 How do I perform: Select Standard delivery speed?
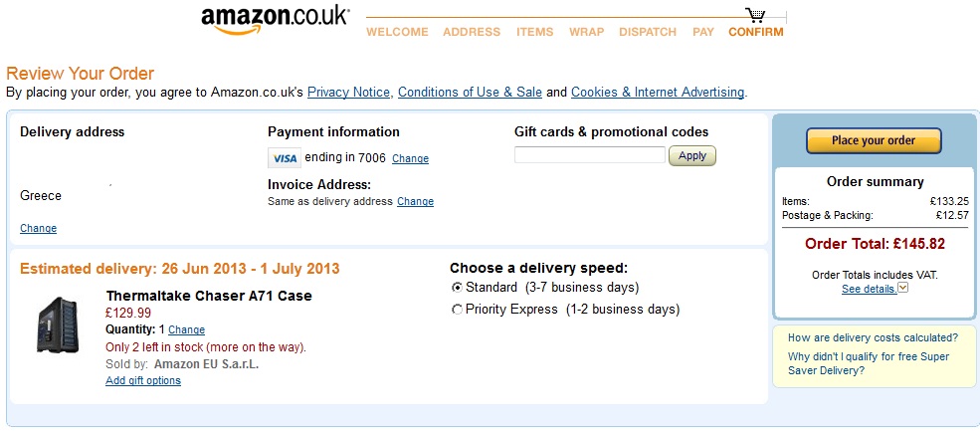click(457, 288)
